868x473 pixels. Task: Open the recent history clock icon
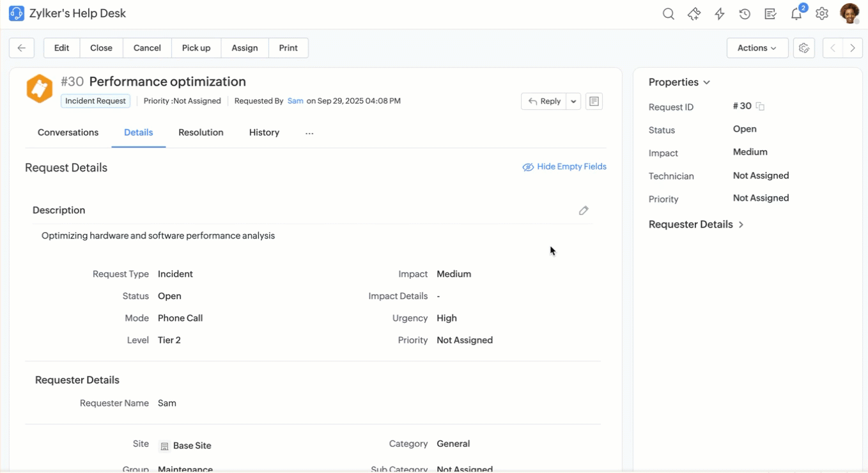745,14
